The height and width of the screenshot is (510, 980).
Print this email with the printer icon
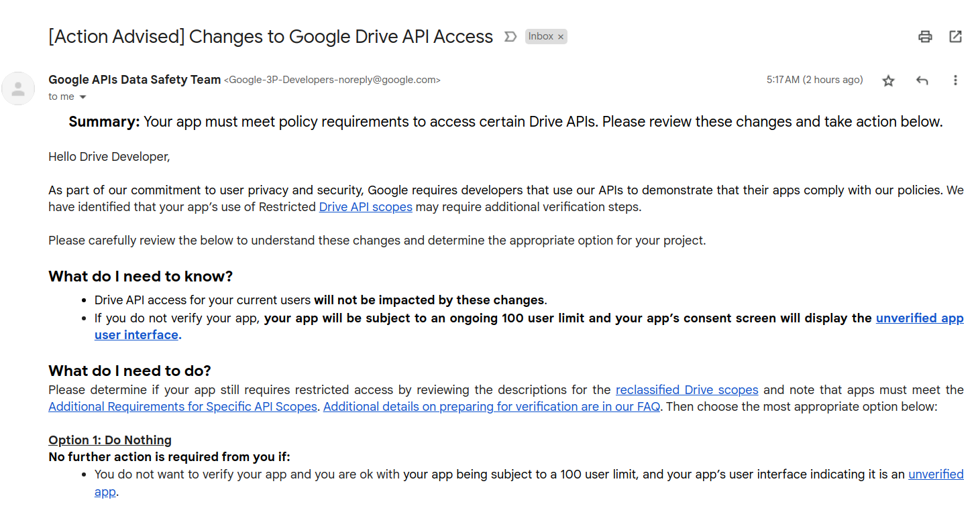(x=925, y=37)
